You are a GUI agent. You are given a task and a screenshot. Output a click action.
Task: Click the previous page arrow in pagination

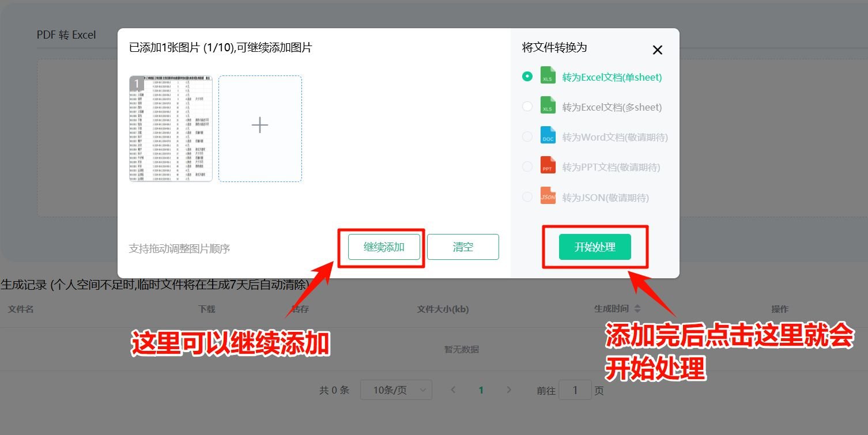click(453, 389)
